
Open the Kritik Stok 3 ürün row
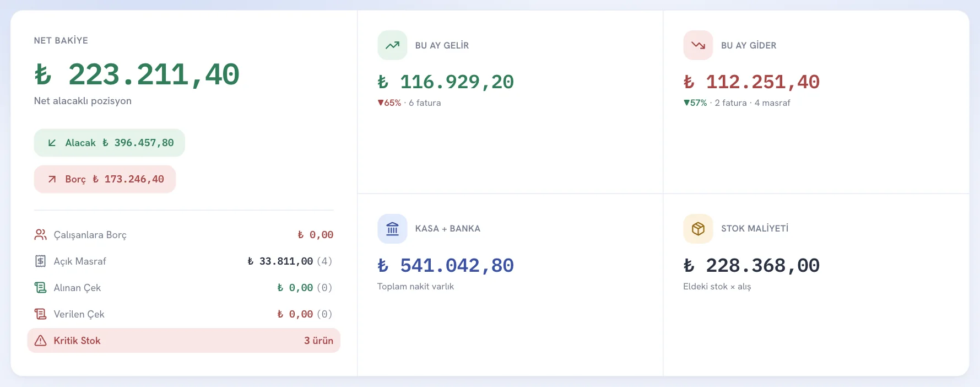click(x=184, y=341)
